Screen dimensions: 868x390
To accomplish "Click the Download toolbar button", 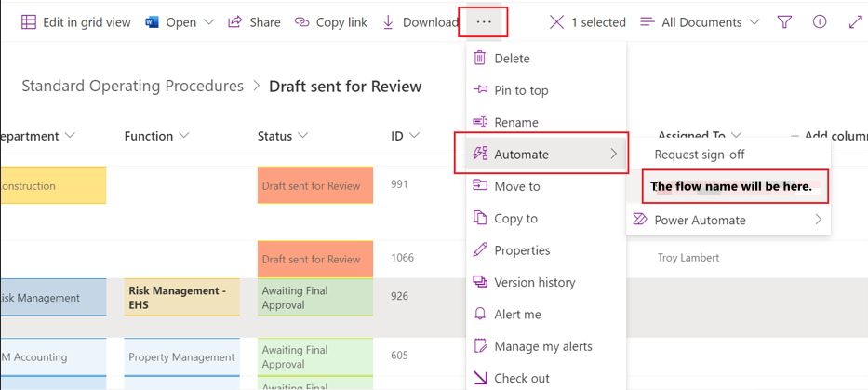I will pyautogui.click(x=420, y=22).
